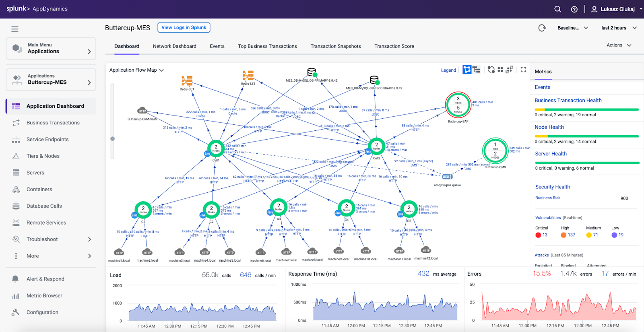This screenshot has height=332, width=644.
Task: Apply the grid layout icon to the flow map
Action: click(x=500, y=70)
